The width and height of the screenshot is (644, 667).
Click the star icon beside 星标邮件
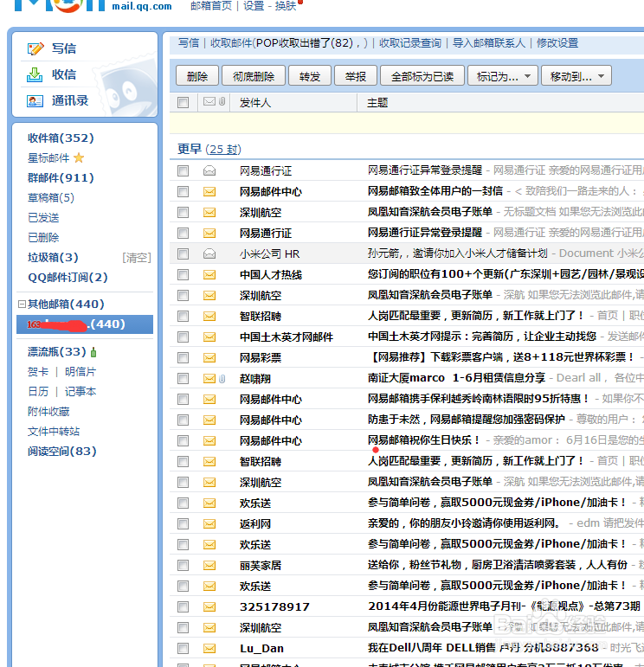click(79, 157)
